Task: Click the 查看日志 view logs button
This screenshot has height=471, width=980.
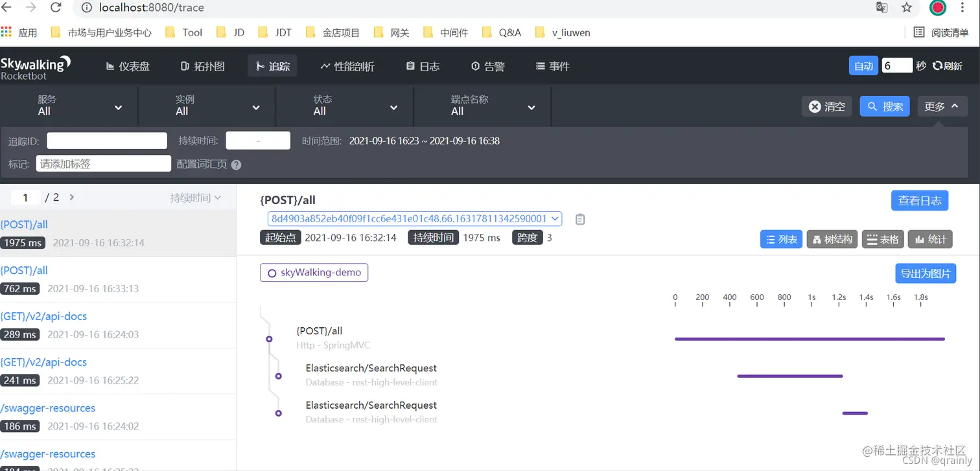Action: click(920, 201)
